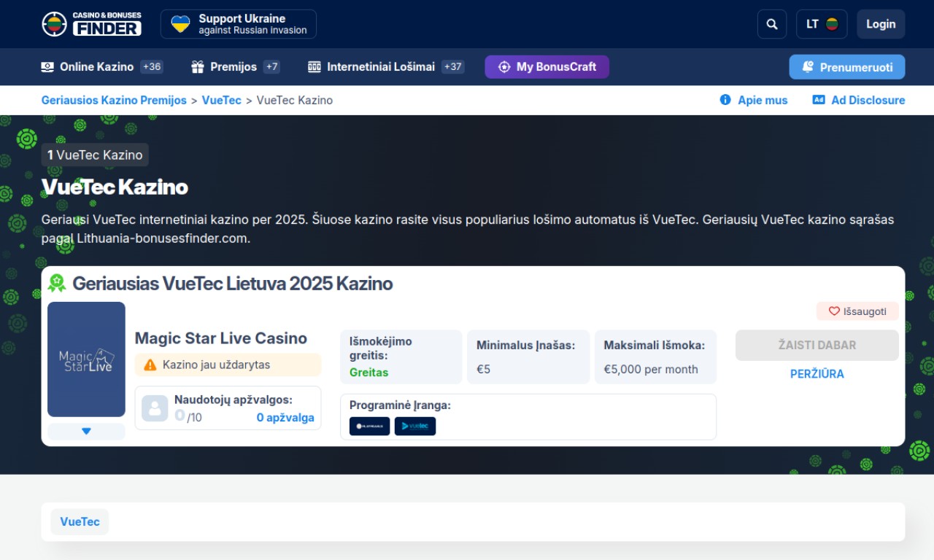Click the +36 Online Kazino count badge
Screen dimensions: 934x560
point(152,67)
